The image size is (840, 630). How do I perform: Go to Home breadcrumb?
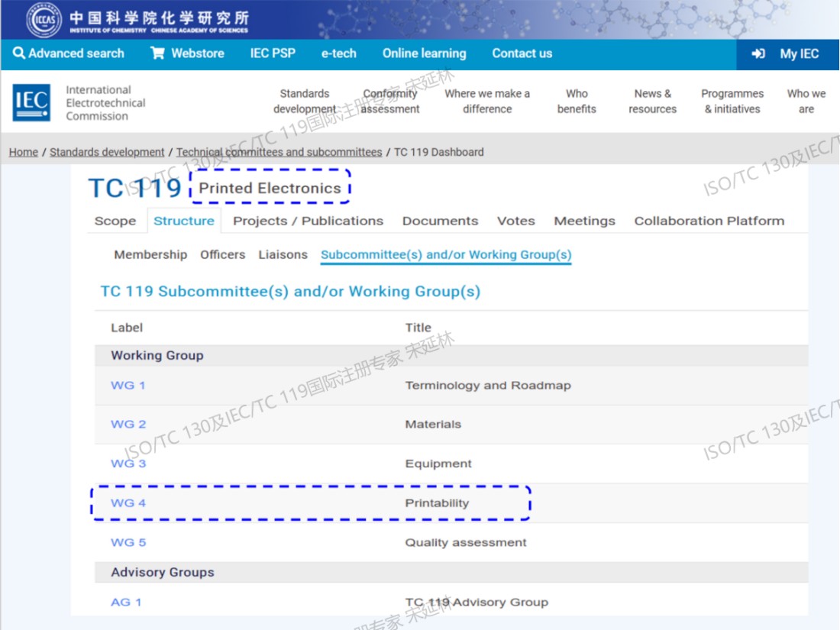pyautogui.click(x=24, y=152)
